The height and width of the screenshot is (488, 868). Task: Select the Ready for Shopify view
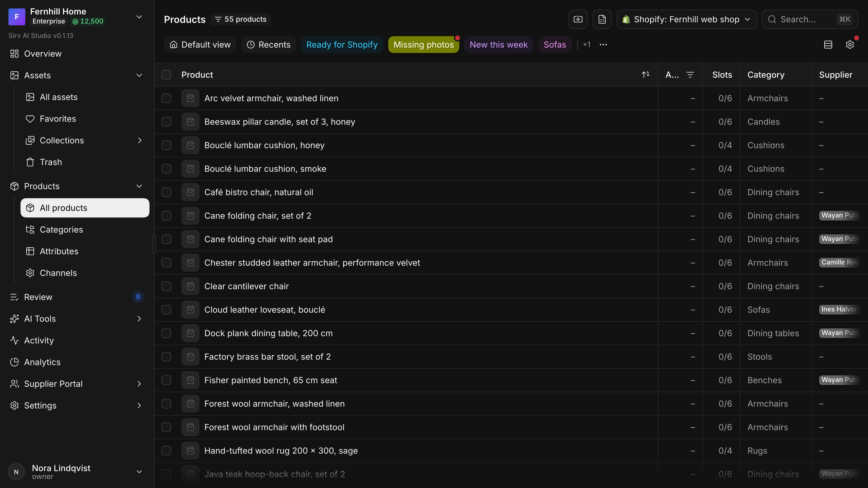(x=342, y=44)
